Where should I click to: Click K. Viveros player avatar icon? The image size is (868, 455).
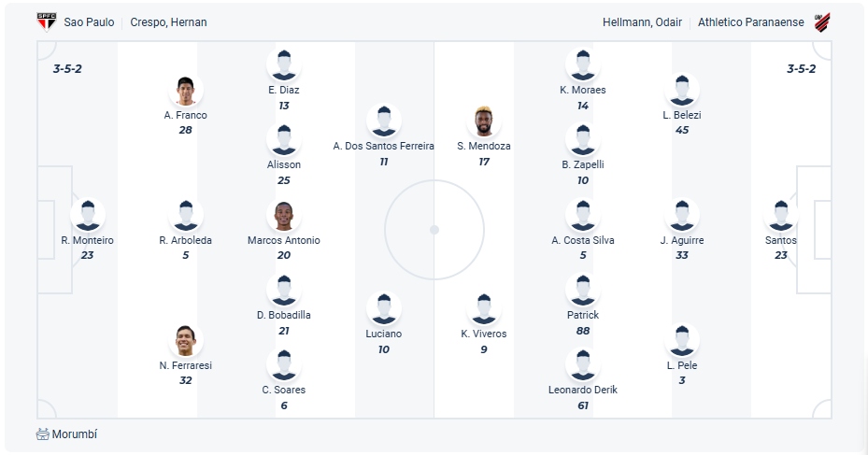tap(484, 309)
